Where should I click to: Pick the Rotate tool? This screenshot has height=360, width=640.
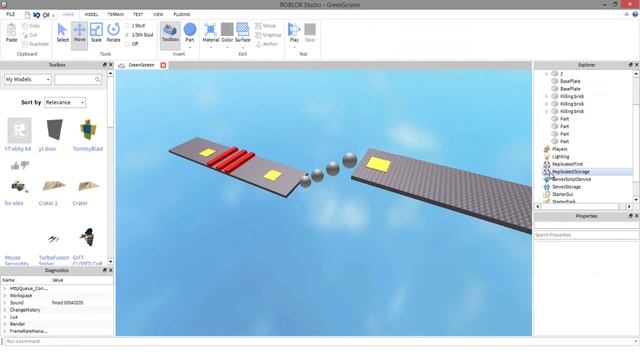(113, 33)
